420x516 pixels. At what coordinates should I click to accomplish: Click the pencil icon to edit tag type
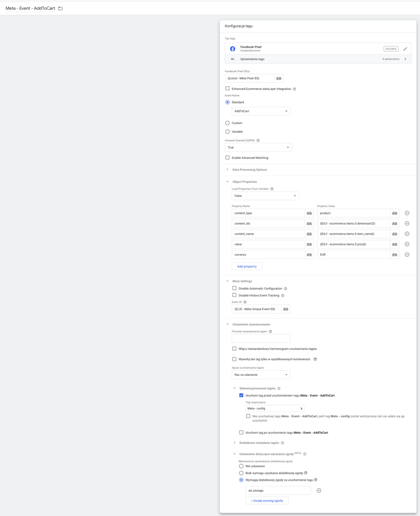pos(405,49)
